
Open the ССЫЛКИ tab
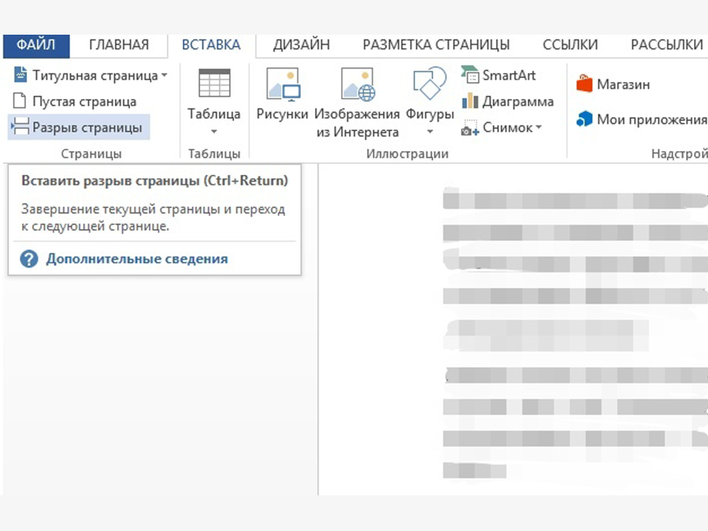(x=570, y=45)
